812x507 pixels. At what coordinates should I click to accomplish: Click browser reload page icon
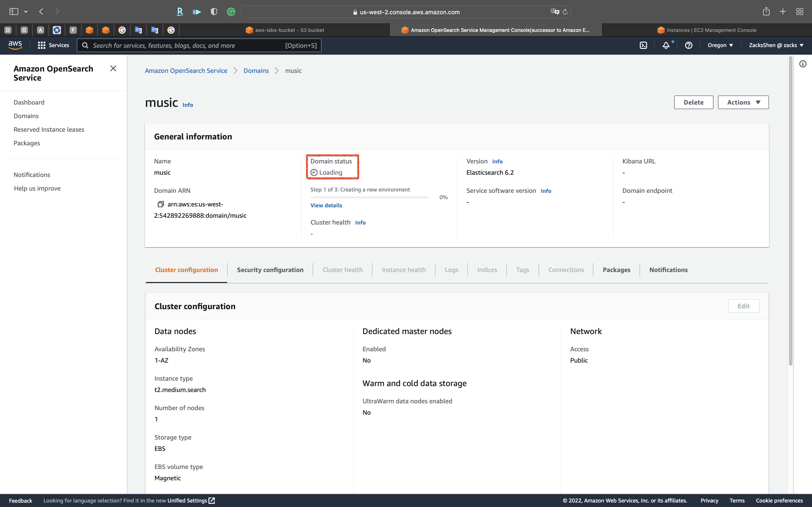click(x=565, y=12)
